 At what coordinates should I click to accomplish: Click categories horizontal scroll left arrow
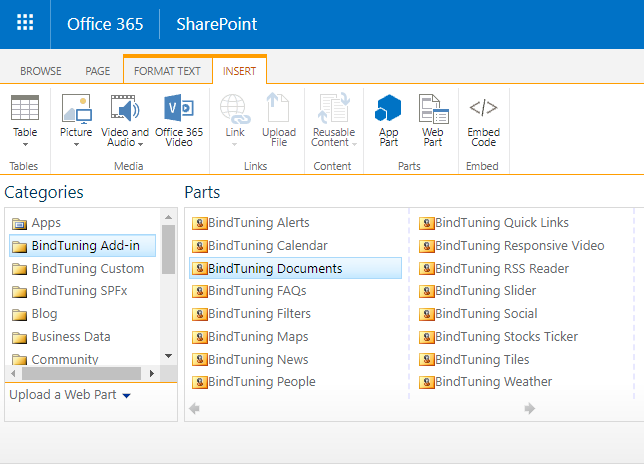(13, 373)
